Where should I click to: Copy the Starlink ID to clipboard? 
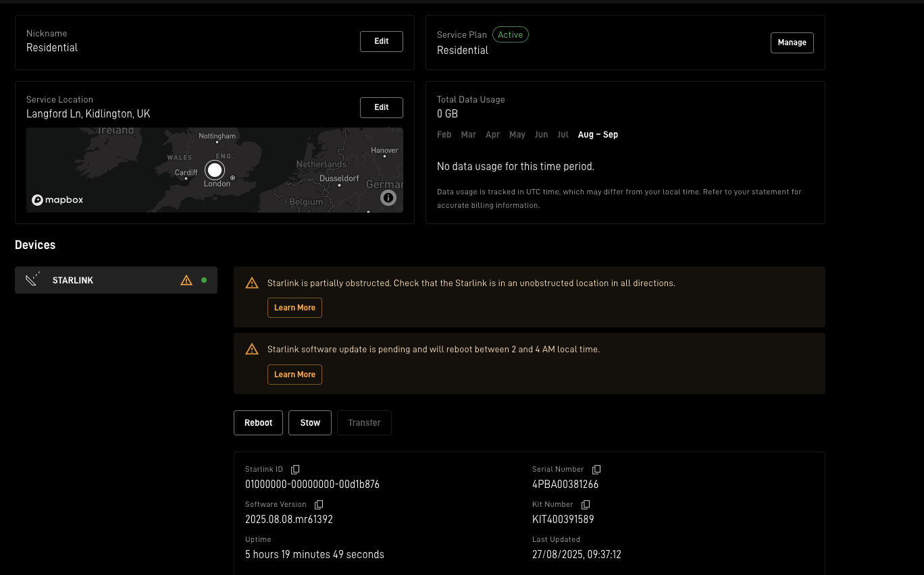click(295, 469)
